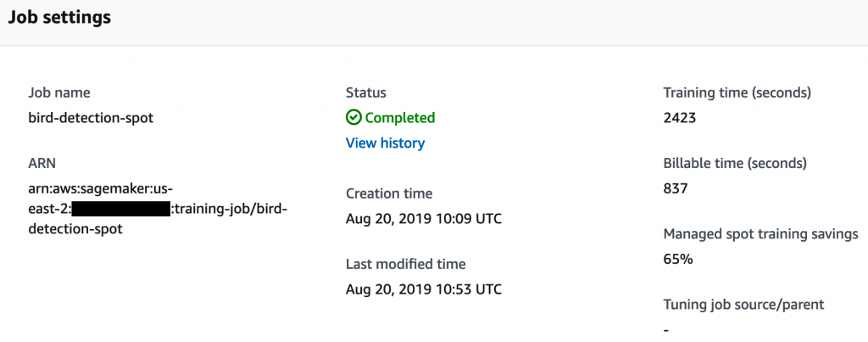Click the creation time Aug 20, 2019 10:09 UTC
Viewport: 868px width, 342px height.
click(424, 218)
